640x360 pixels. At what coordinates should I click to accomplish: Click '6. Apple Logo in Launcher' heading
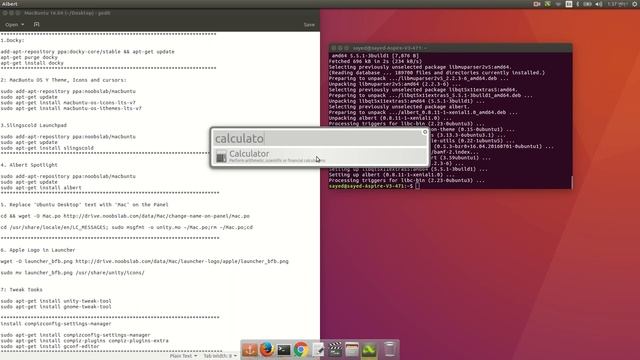(38, 250)
